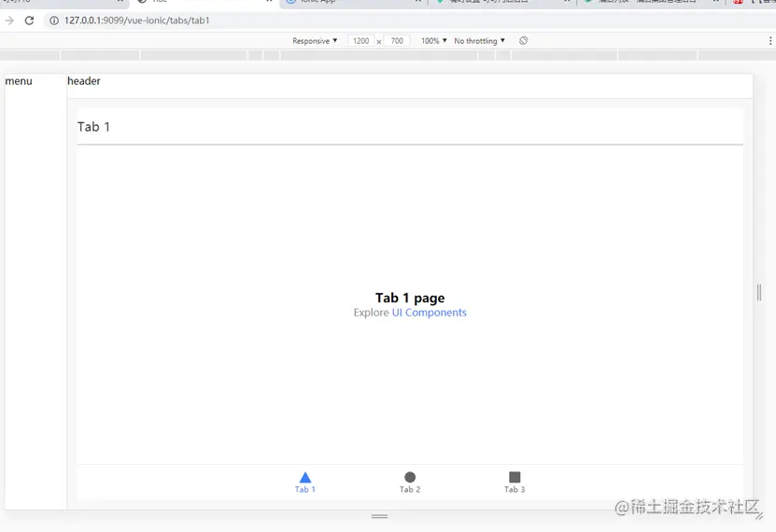This screenshot has height=532, width=776.
Task: Switch to Tab 2 label
Action: (x=410, y=489)
